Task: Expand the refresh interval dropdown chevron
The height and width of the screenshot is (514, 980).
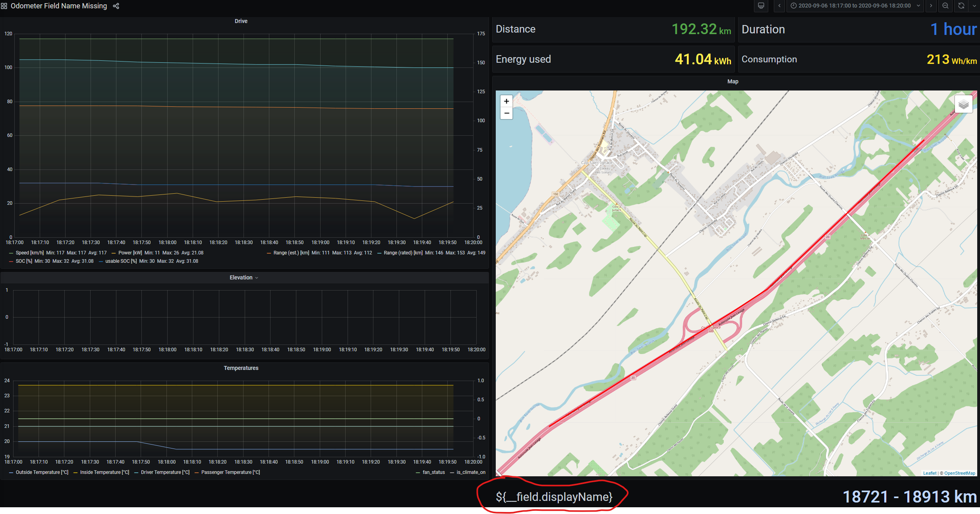Action: [974, 6]
